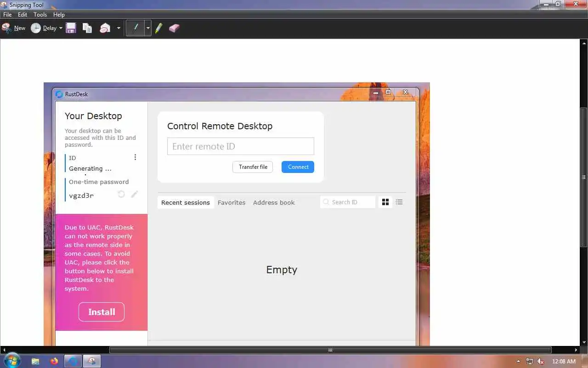Expand the Send Snip dropdown arrow
Image resolution: width=588 pixels, height=368 pixels.
pos(119,28)
